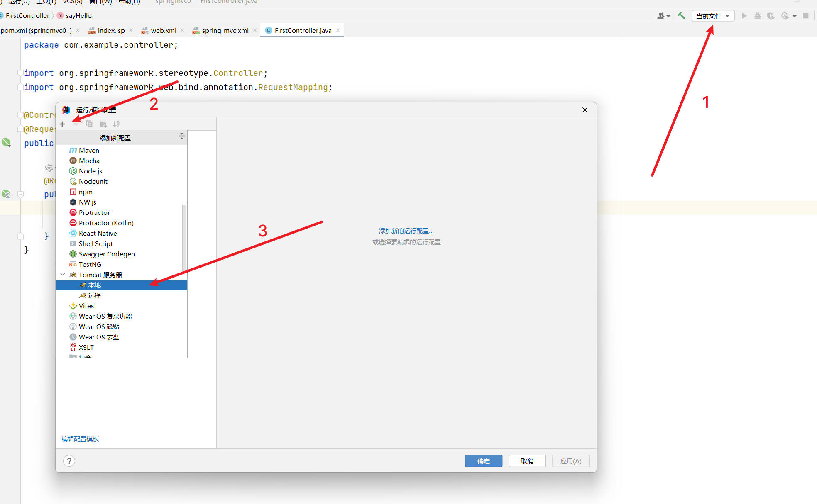The width and height of the screenshot is (817, 504).
Task: Click the 确定 button
Action: 483,461
